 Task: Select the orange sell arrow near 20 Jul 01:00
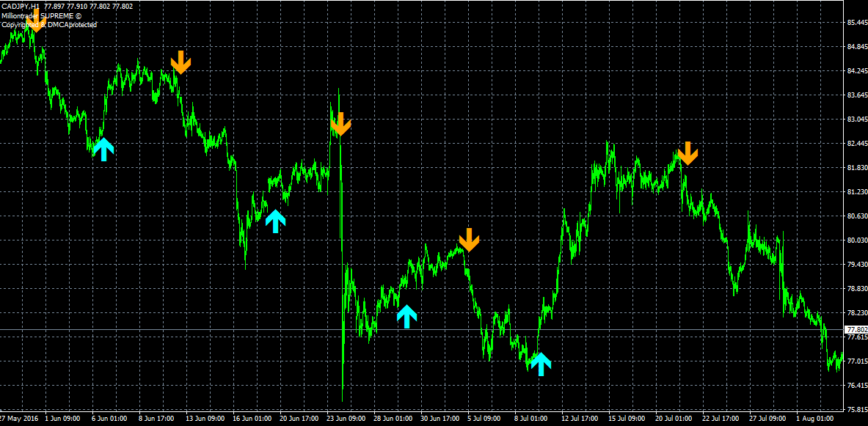(688, 153)
